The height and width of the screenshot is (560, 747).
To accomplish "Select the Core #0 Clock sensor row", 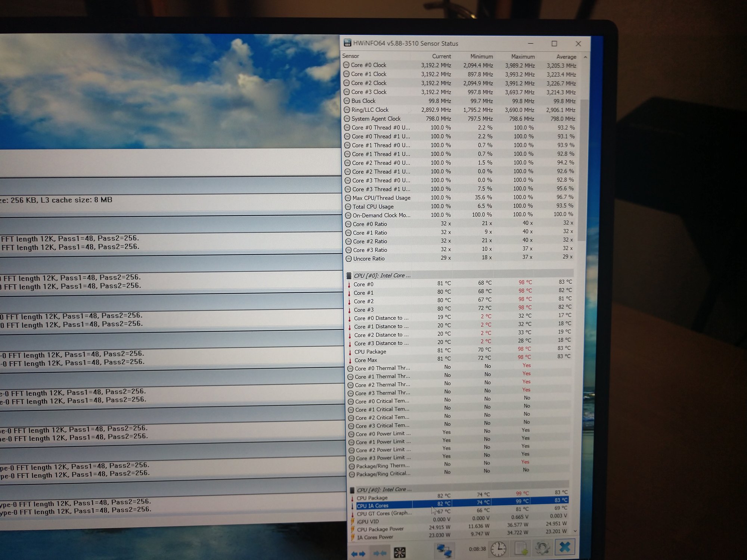I will pos(368,65).
